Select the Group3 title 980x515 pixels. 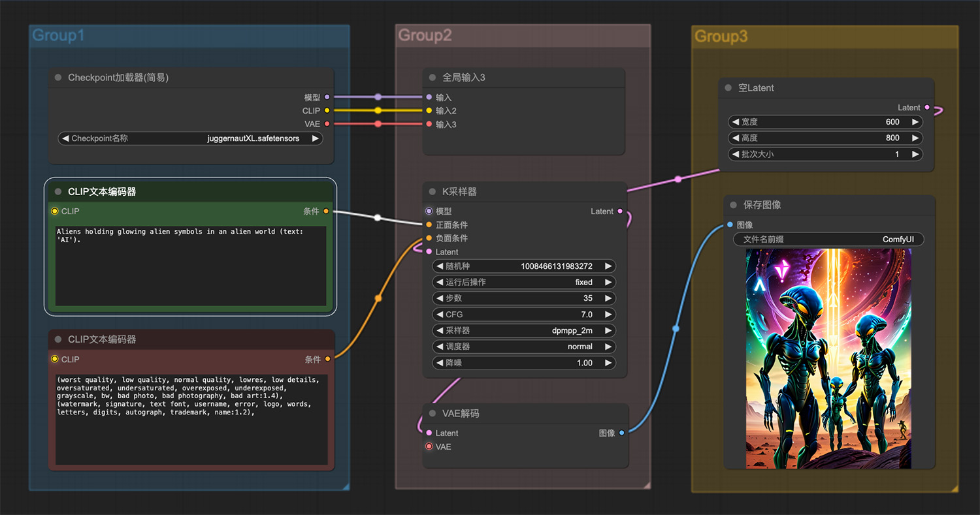tap(721, 36)
